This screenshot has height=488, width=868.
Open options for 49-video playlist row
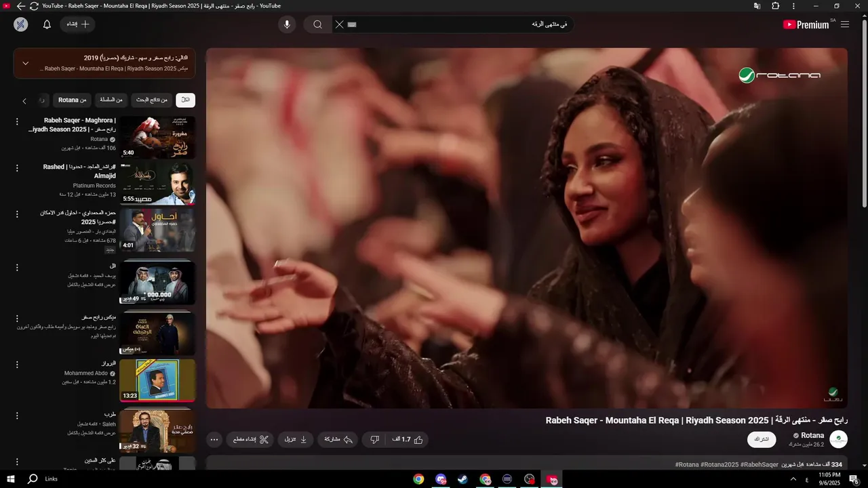17,267
